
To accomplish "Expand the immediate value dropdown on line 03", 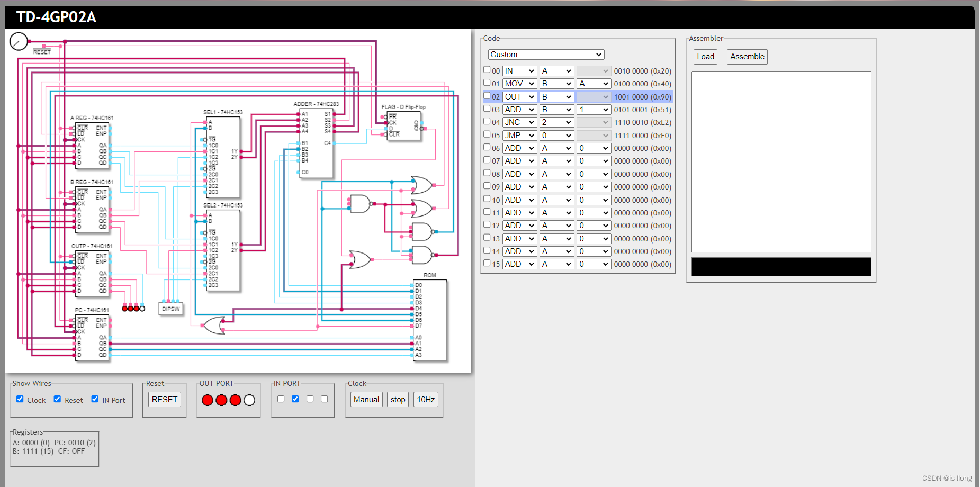I will (x=594, y=110).
